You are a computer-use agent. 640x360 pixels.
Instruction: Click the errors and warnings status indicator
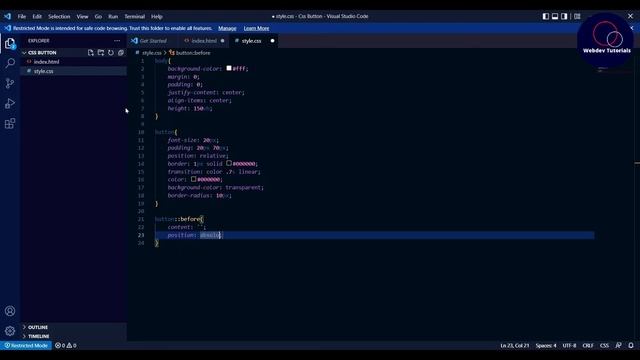(x=66, y=345)
